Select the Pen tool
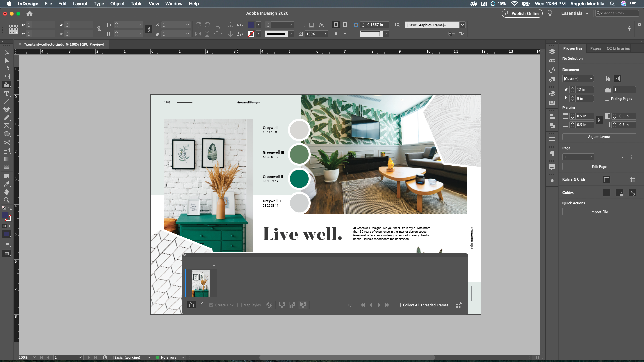This screenshot has width=644, height=362. [7, 109]
